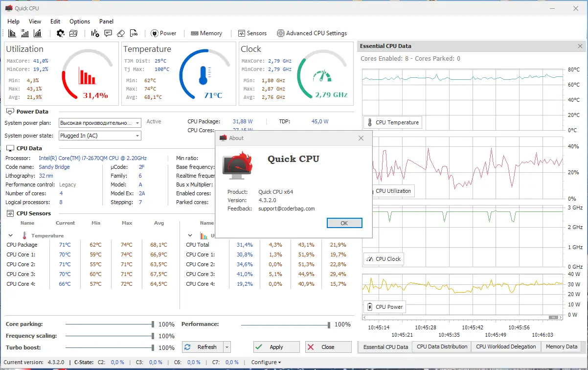588x370 pixels.
Task: Click the Close button at bottom
Action: pyautogui.click(x=328, y=347)
